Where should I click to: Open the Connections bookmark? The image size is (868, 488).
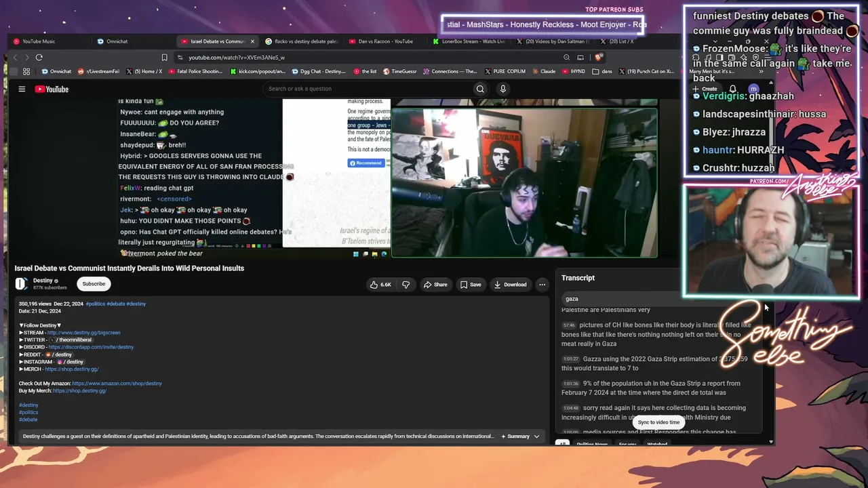[x=450, y=71]
